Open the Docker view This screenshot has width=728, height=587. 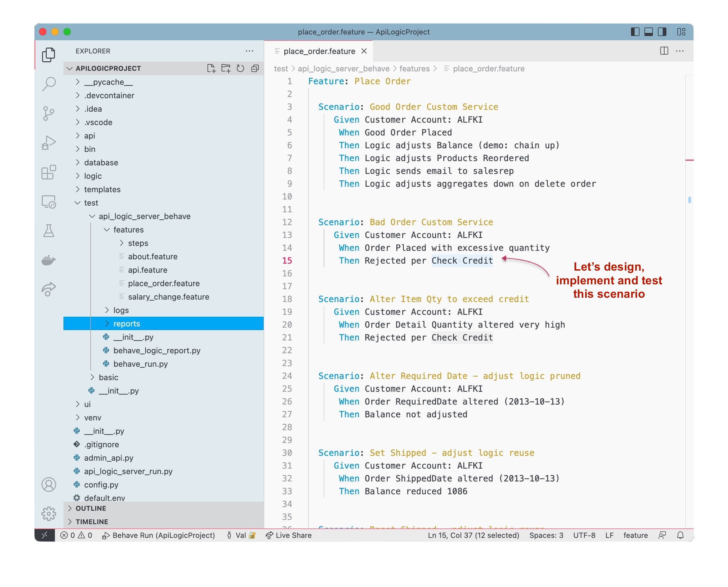[x=49, y=260]
